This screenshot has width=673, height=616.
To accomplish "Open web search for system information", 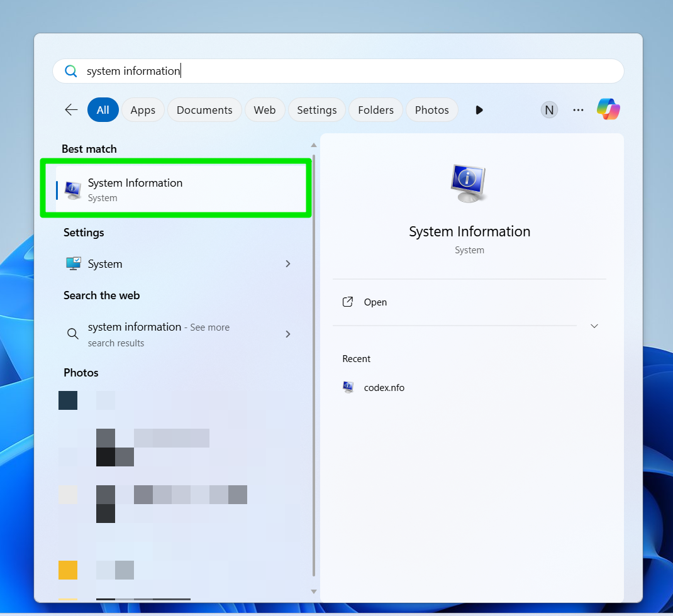I will (176, 334).
